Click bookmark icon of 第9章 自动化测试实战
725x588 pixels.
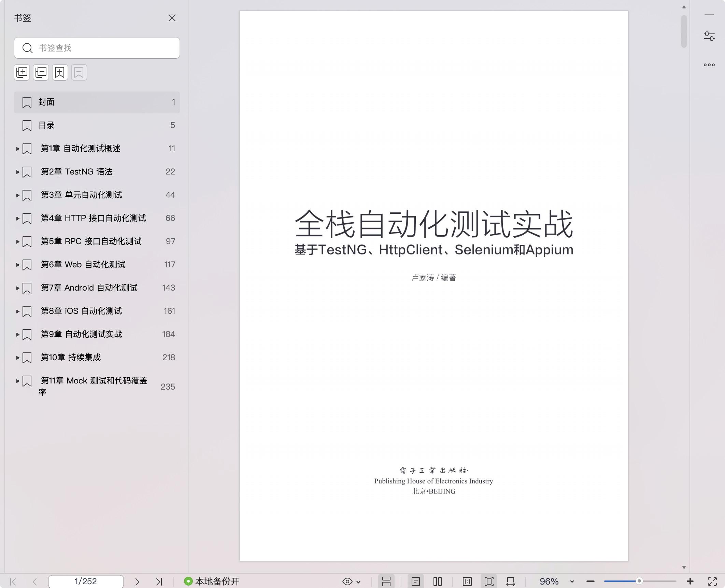point(27,335)
